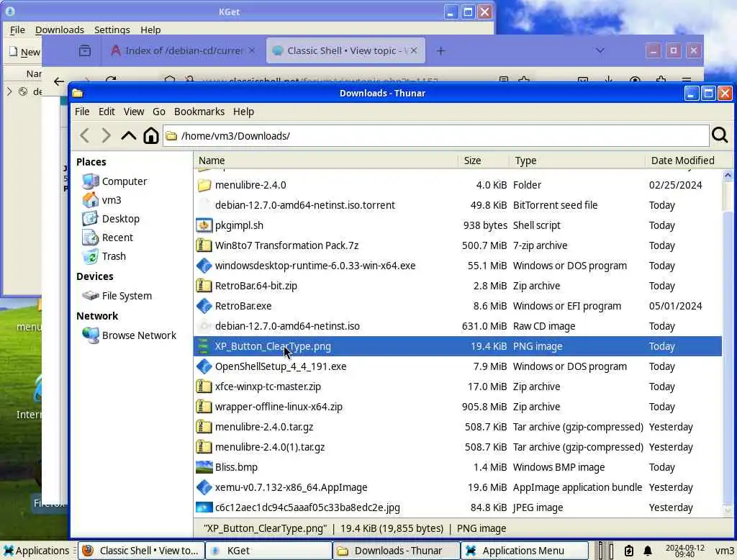This screenshot has height=560, width=737.
Task: Open the Thunar View menu
Action: pos(134,112)
